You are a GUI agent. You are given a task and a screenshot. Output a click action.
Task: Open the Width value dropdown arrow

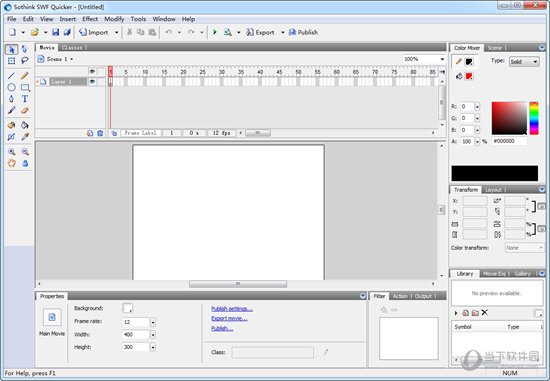tap(153, 335)
